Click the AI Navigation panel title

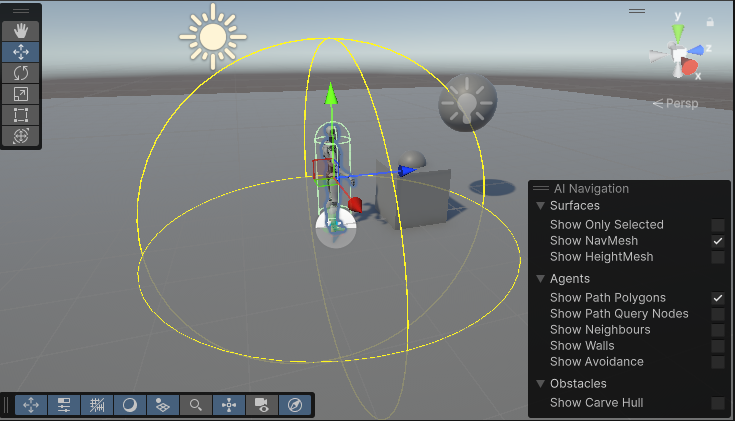[591, 188]
